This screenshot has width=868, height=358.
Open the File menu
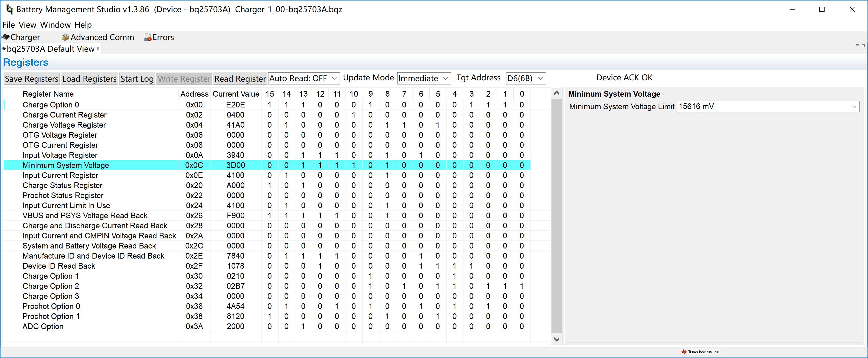click(9, 25)
